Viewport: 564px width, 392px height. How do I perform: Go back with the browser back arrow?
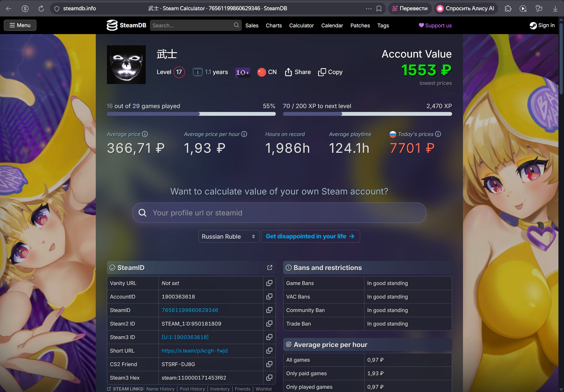coord(9,9)
